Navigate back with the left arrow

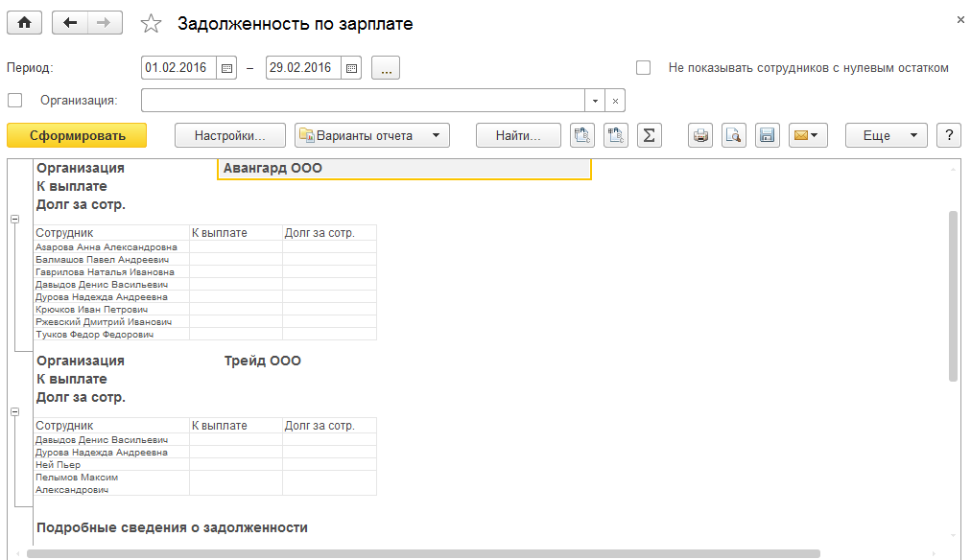click(x=70, y=23)
